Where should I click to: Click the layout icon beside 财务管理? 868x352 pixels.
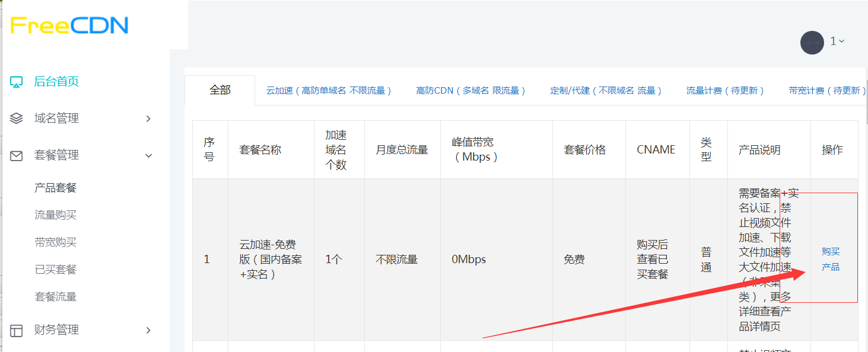(17, 330)
